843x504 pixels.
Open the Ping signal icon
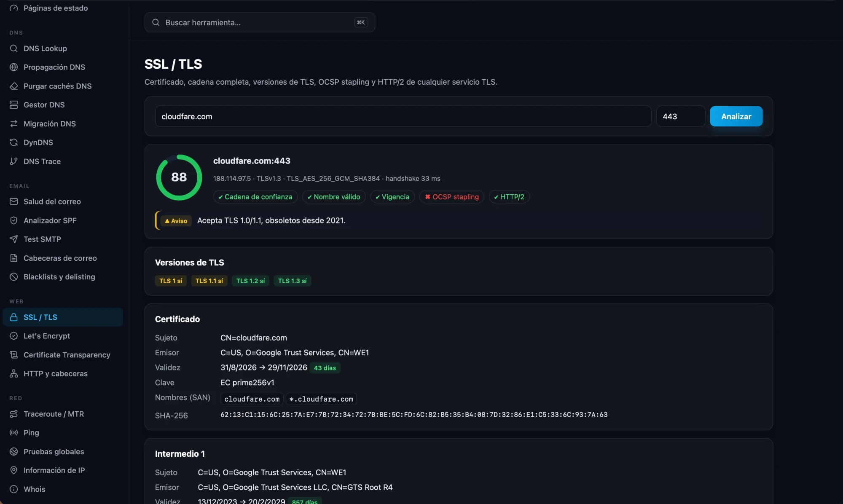pos(14,432)
